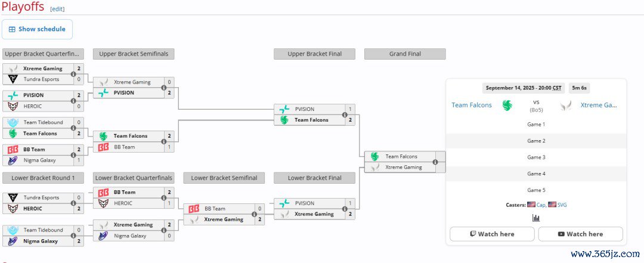Screen dimensions: 644x263
Task: Click Team Falcons logo in Upper Bracket Final
Action: (x=284, y=120)
